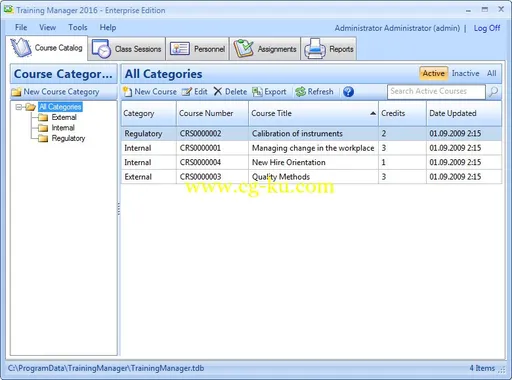Click the search magnifier icon
The width and height of the screenshot is (512, 380).
point(493,91)
